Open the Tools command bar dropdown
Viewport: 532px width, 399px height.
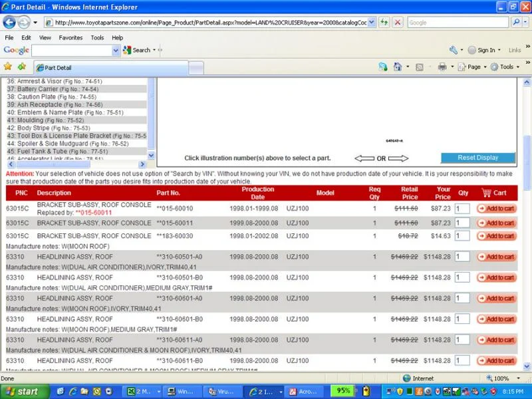[x=505, y=67]
